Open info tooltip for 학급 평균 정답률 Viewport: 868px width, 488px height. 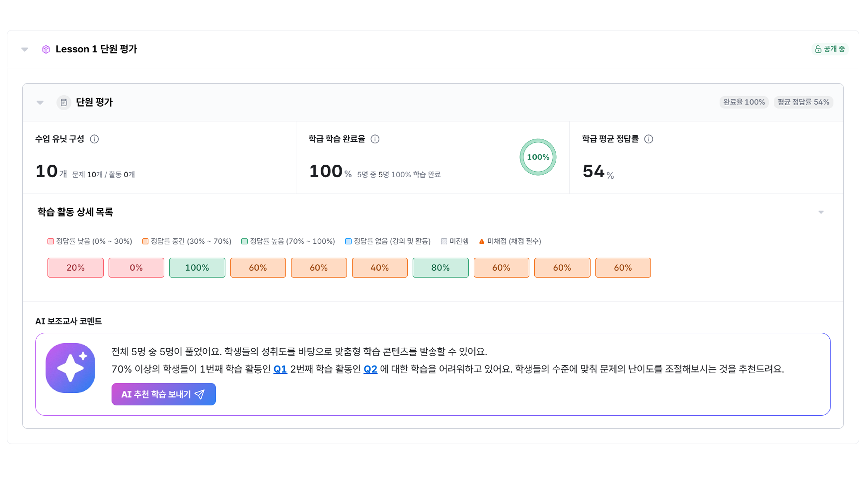point(649,139)
